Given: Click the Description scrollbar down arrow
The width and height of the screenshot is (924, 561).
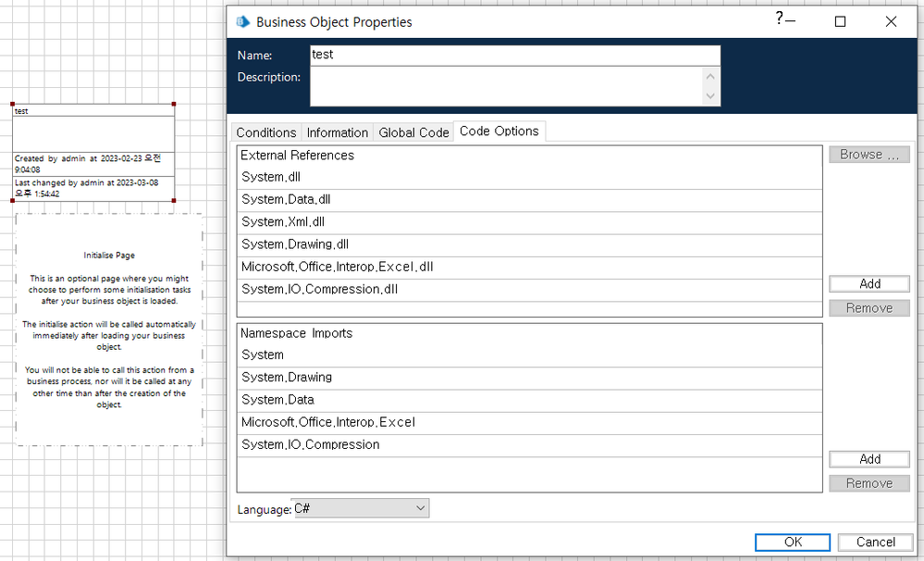Looking at the screenshot, I should point(710,95).
